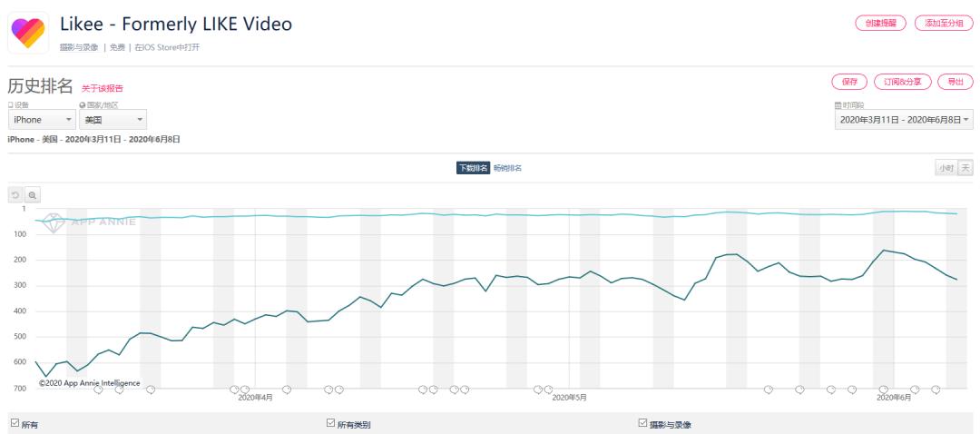Viewport: 980px width, 434px height.
Task: Click the 创建提醒 button
Action: [880, 23]
